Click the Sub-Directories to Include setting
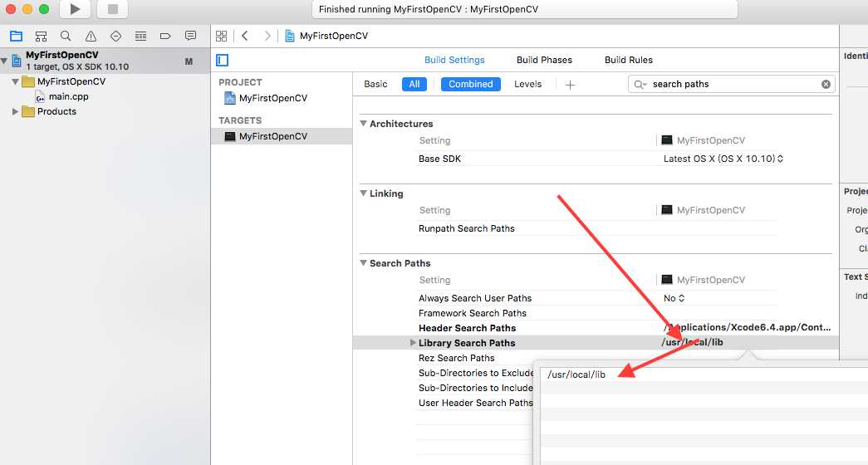The height and width of the screenshot is (465, 868). (x=475, y=388)
